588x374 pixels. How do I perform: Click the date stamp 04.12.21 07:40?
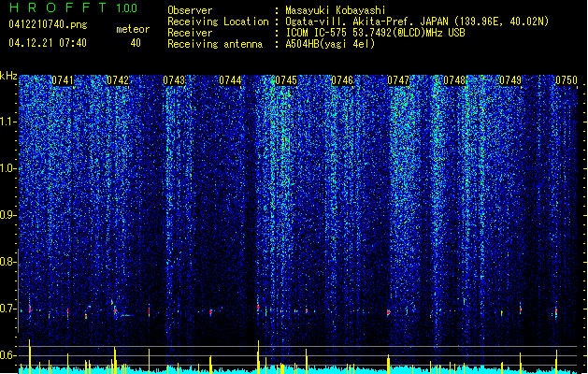48,43
